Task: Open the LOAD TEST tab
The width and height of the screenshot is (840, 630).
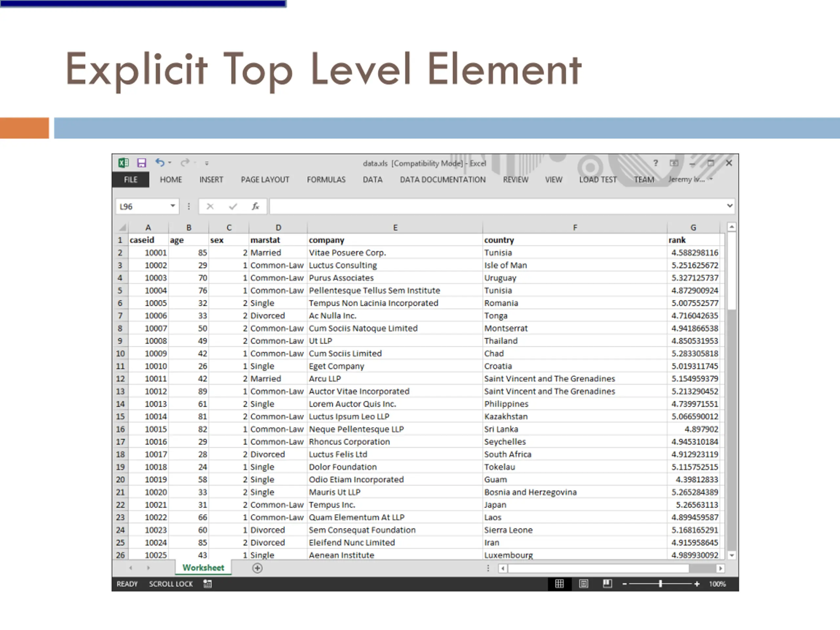Action: [x=598, y=179]
